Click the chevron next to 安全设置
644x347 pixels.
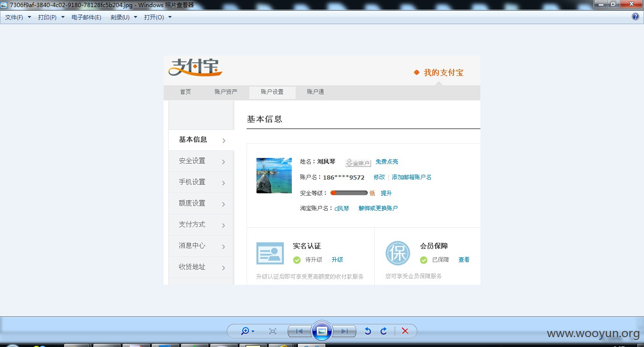pos(223,162)
